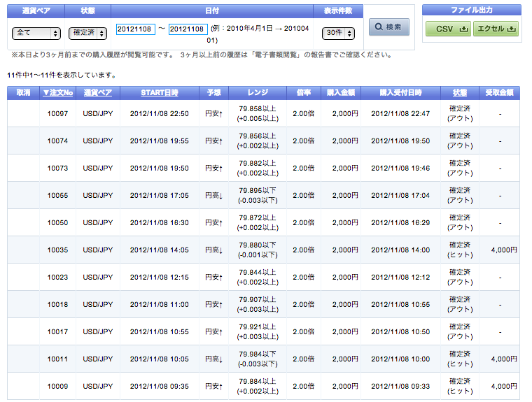Click the ファイル出力 panel header

471,10
